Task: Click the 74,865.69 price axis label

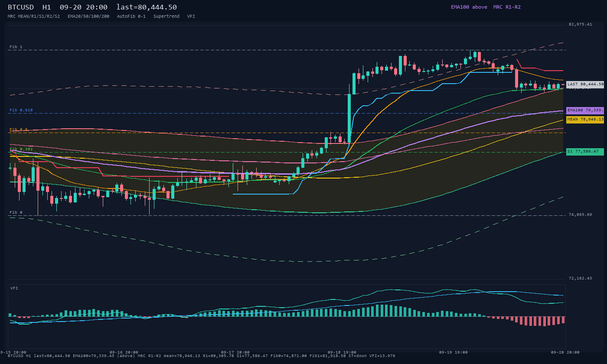Action: (x=581, y=214)
